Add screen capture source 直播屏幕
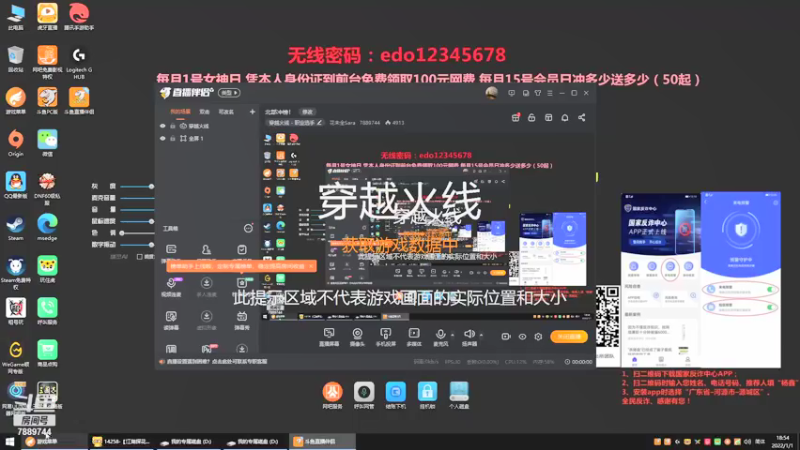Viewport: 800px width, 450px height. pyautogui.click(x=329, y=337)
